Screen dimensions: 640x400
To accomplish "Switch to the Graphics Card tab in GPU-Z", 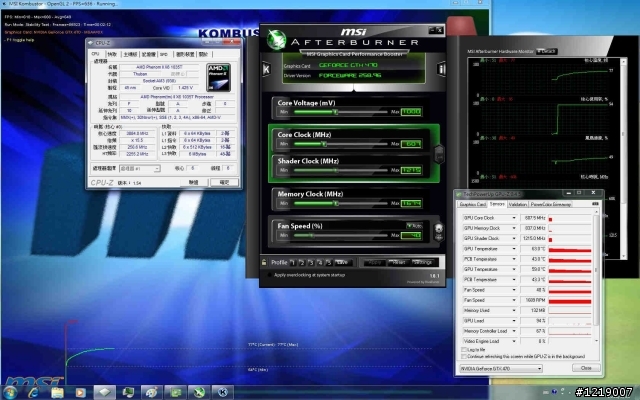I will click(473, 204).
